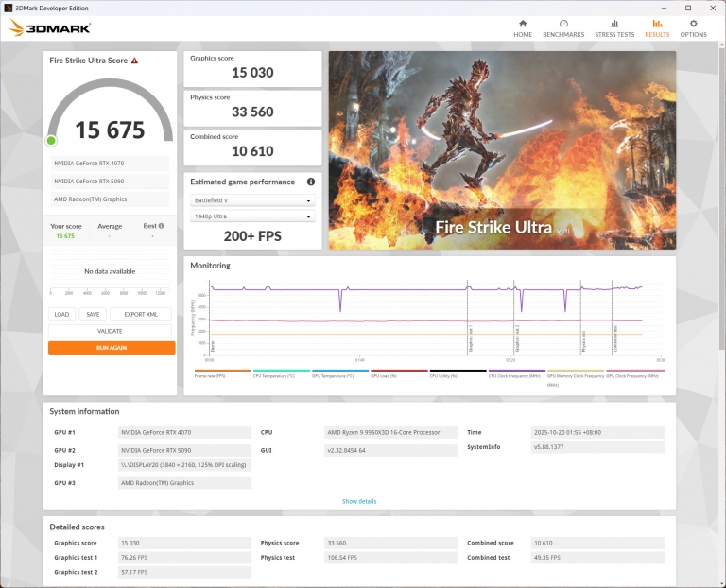Click the warning icon beside Fire Strike Ultra Score
This screenshot has height=588, width=726.
[x=134, y=61]
